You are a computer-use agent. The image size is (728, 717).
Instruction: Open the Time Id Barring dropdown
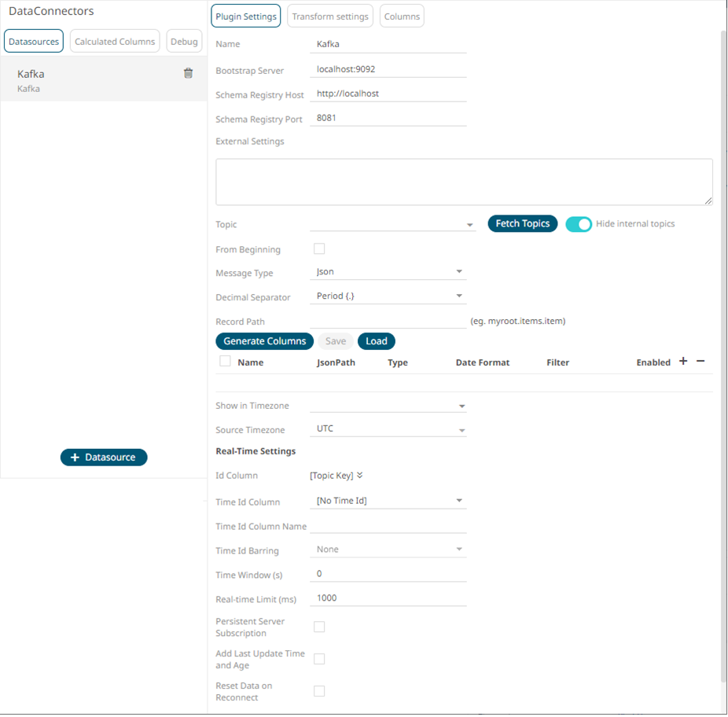[x=388, y=550]
